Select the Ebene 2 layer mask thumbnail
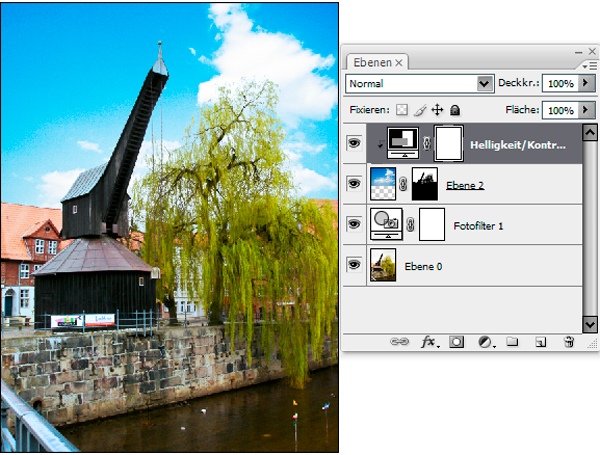The image size is (600, 455). pos(426,184)
